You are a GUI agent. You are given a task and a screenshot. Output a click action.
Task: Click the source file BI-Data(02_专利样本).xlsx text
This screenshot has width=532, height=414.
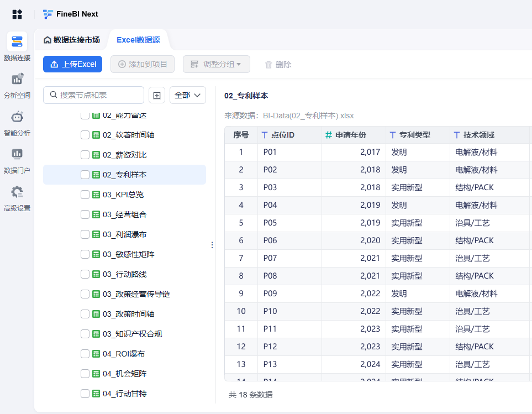pyautogui.click(x=308, y=116)
